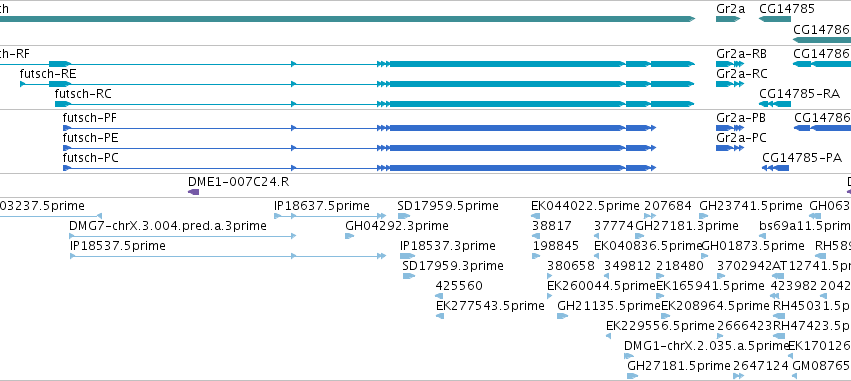Click the IP18537.5prime alignment line
This screenshot has height=381, width=851.
click(228, 256)
